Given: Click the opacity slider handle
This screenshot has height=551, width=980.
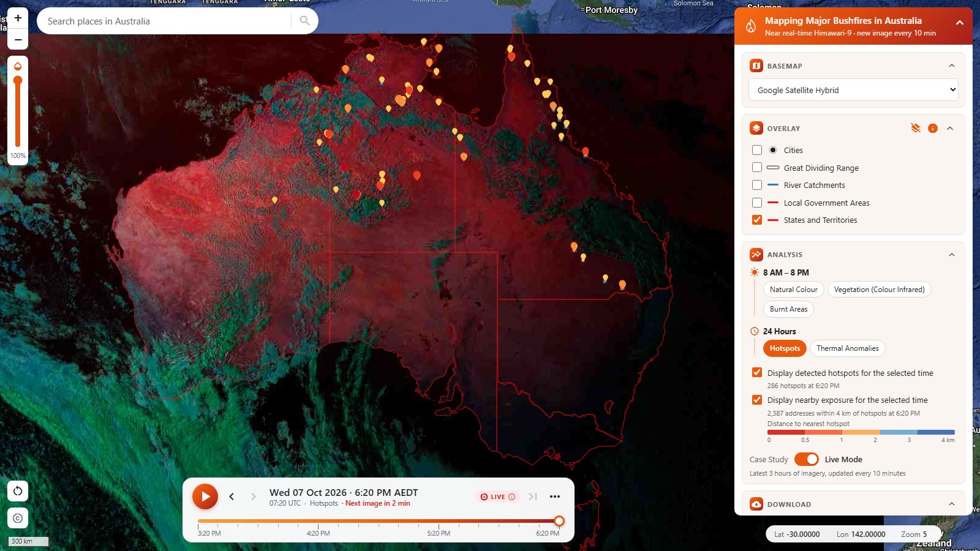Looking at the screenshot, I should coord(18,80).
